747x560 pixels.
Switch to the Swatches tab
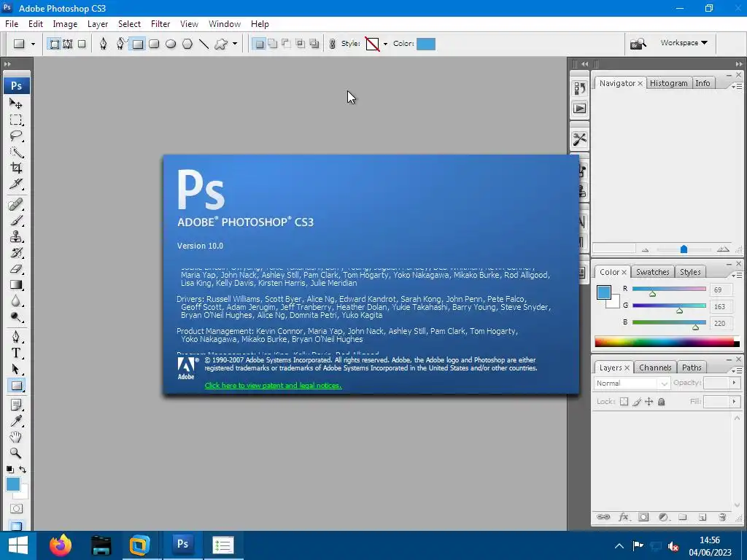[652, 272]
